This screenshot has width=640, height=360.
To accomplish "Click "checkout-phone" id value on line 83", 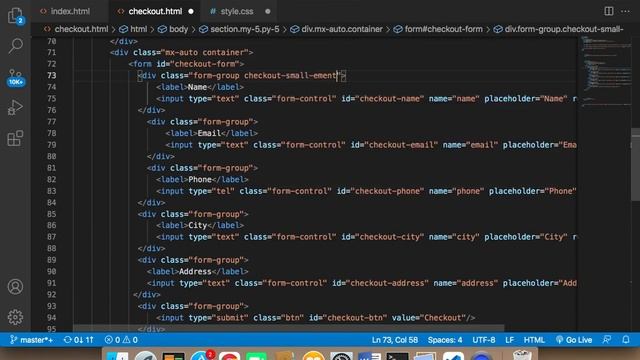I will pyautogui.click(x=387, y=191).
